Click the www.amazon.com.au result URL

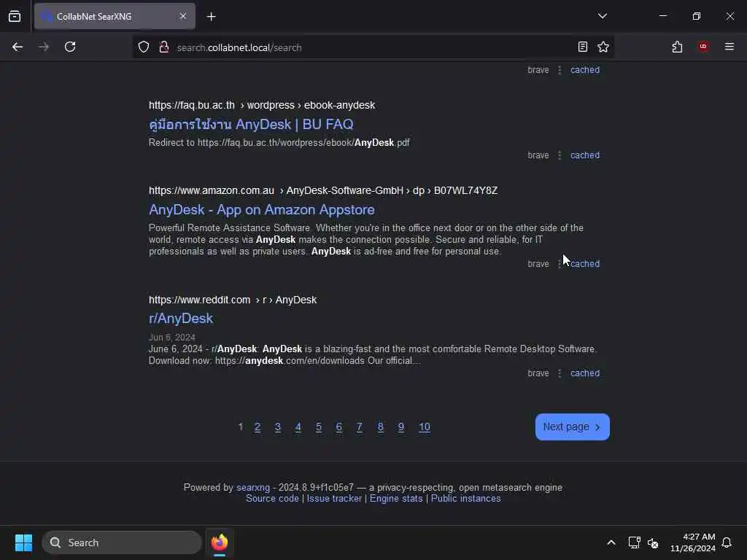coord(323,190)
